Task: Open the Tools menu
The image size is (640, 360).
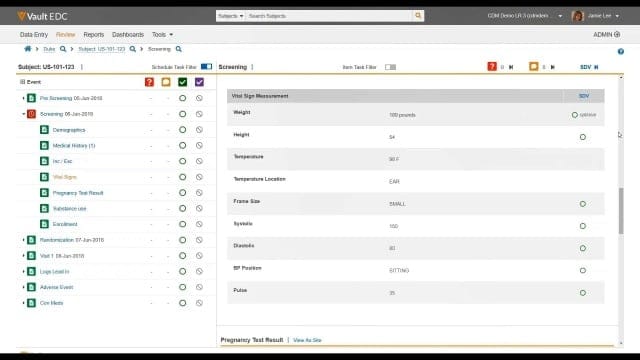Action: coord(162,35)
